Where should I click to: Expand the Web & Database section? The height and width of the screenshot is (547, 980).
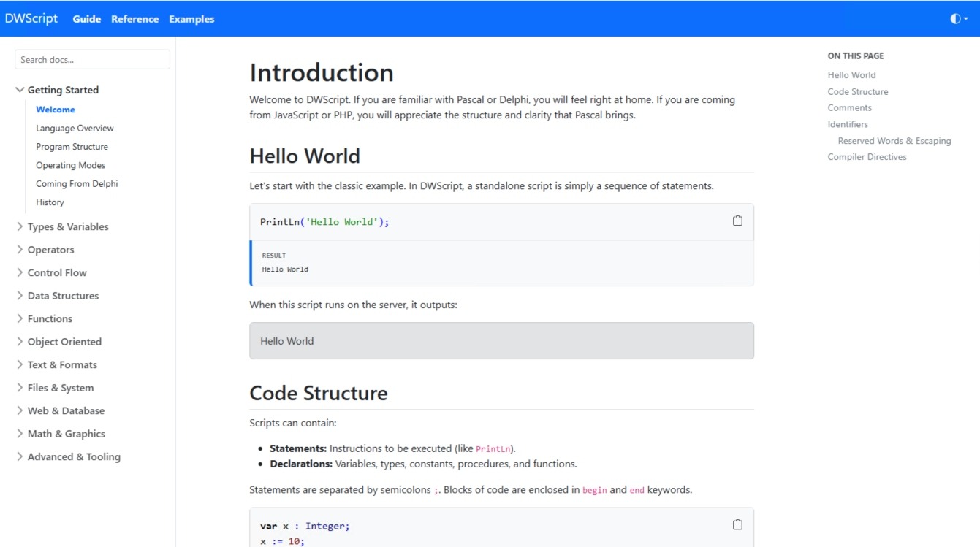[x=66, y=410]
